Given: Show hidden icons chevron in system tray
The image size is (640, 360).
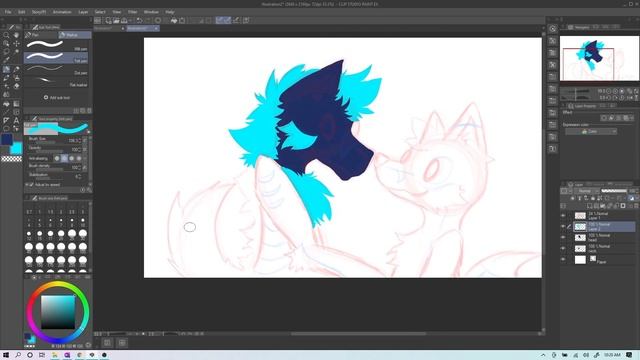Looking at the screenshot, I should point(543,355).
